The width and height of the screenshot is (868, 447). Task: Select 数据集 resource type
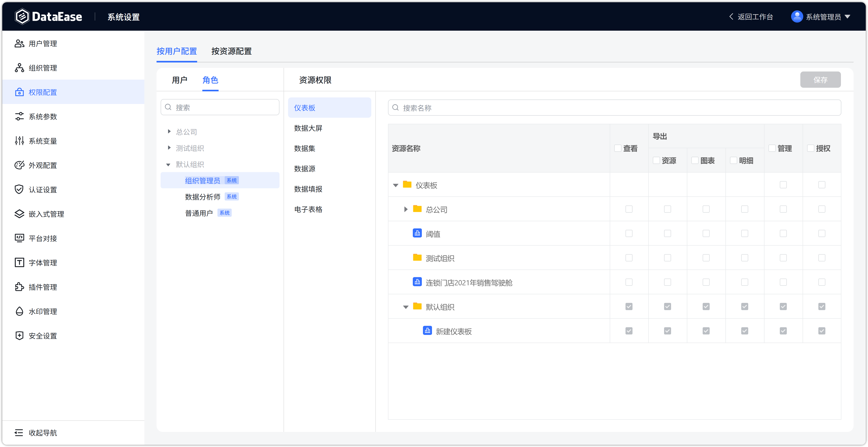(x=329, y=148)
